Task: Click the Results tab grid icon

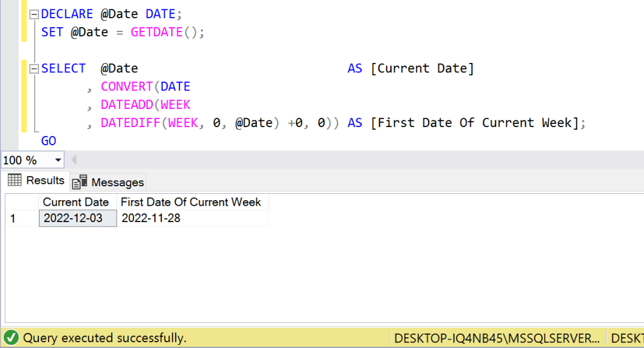Action: click(14, 181)
